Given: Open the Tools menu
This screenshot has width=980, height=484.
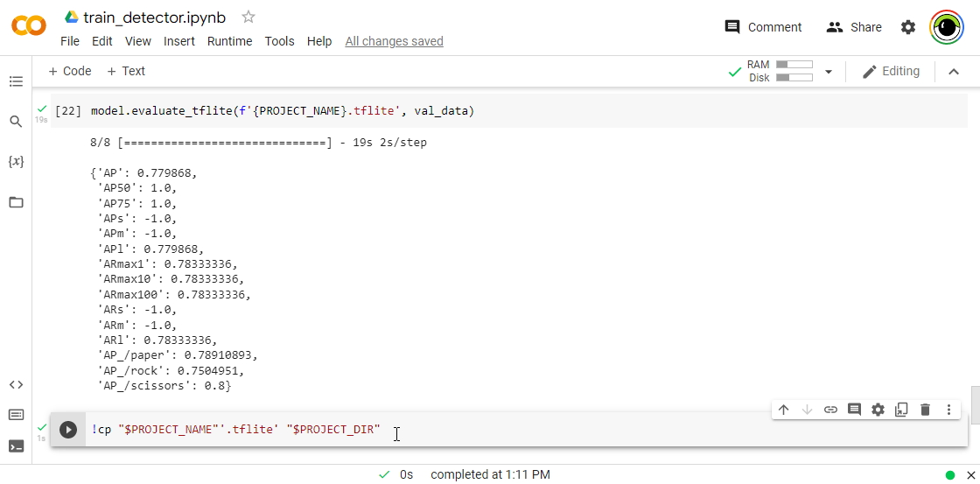Looking at the screenshot, I should pos(279,41).
